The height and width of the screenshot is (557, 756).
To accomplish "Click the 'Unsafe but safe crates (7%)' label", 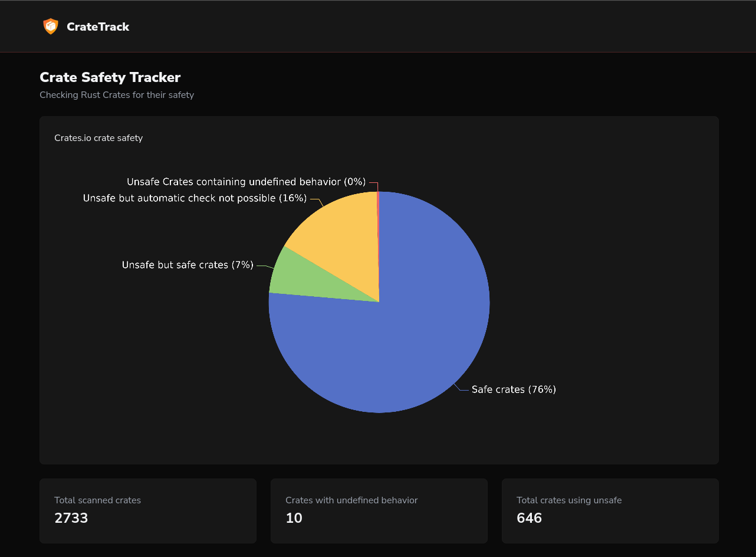I will click(x=188, y=265).
